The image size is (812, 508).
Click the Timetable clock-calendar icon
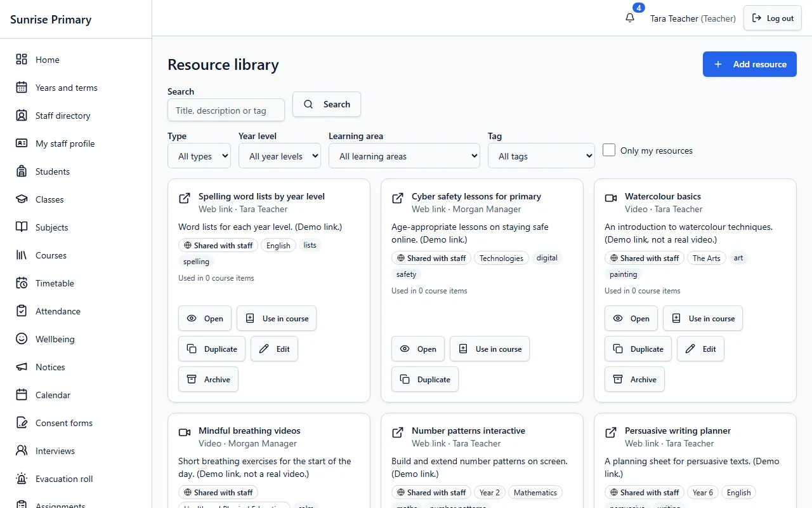22,283
